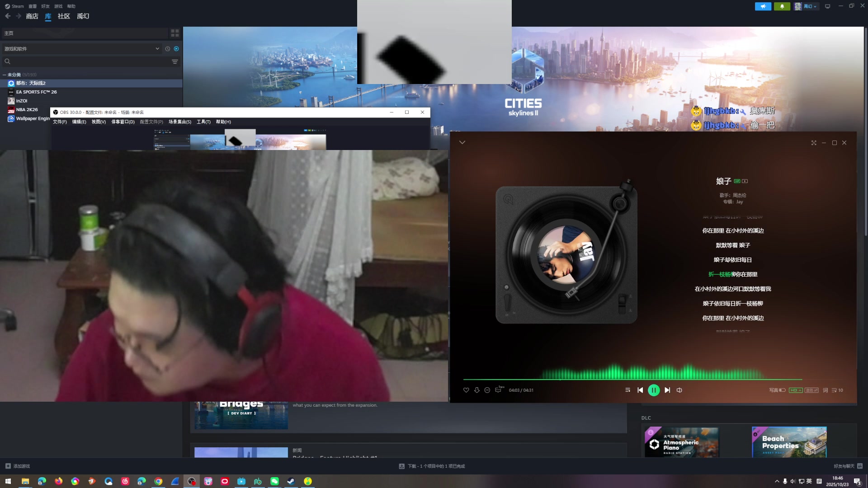
Task: Open the HQ quality dropdown
Action: 795,390
